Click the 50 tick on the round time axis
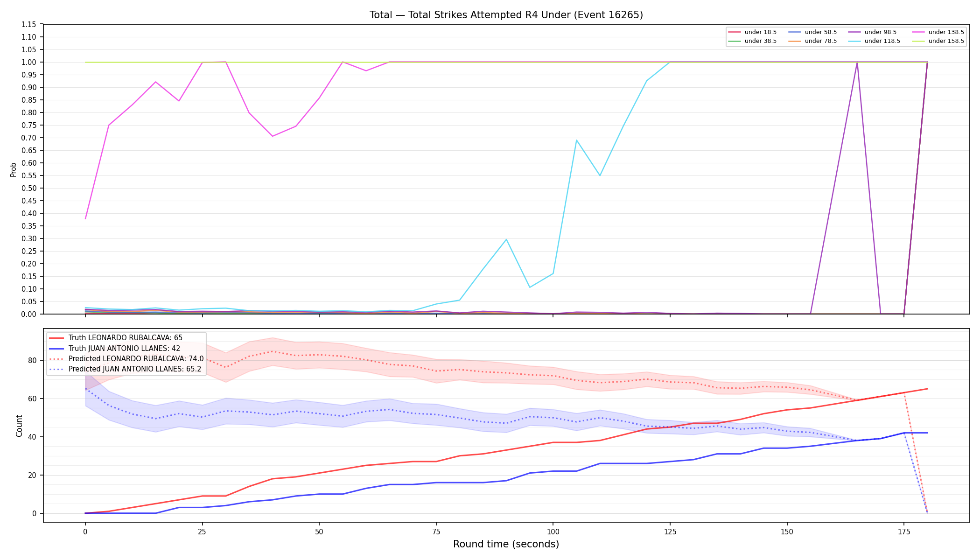The height and width of the screenshot is (560, 980). [319, 532]
